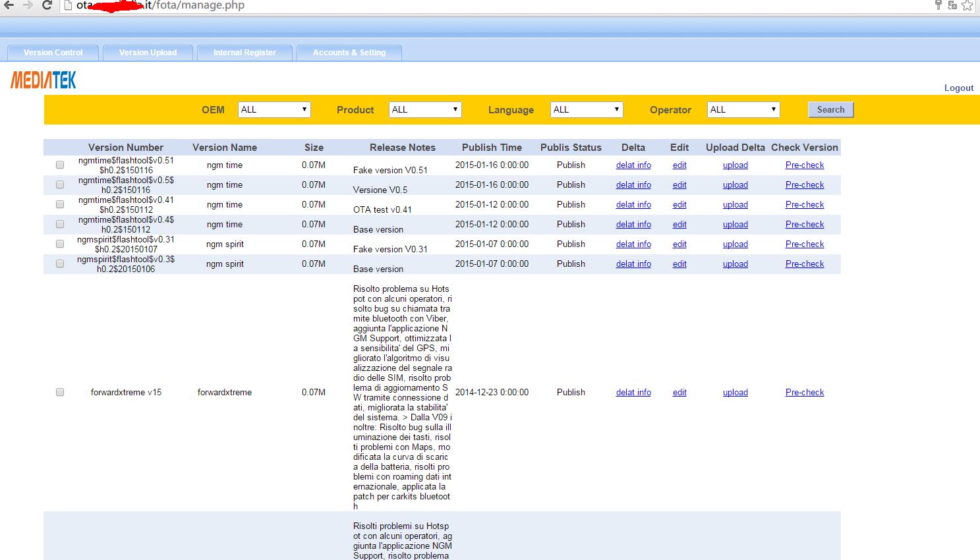This screenshot has height=560, width=980.
Task: Click the Publis Status column header
Action: [x=571, y=148]
